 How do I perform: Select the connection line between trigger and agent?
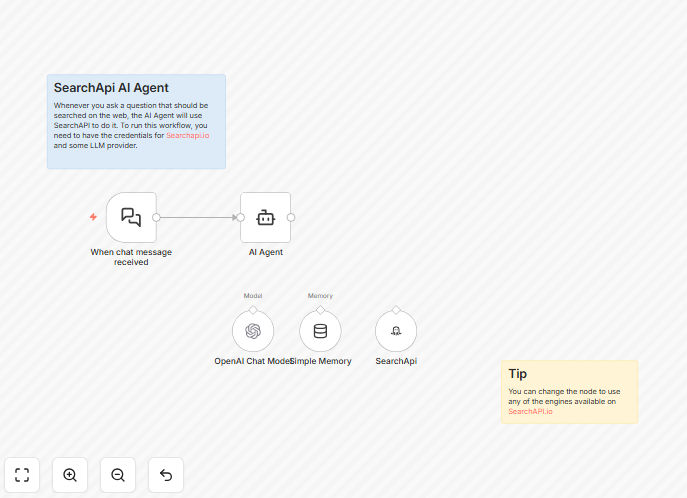(198, 217)
